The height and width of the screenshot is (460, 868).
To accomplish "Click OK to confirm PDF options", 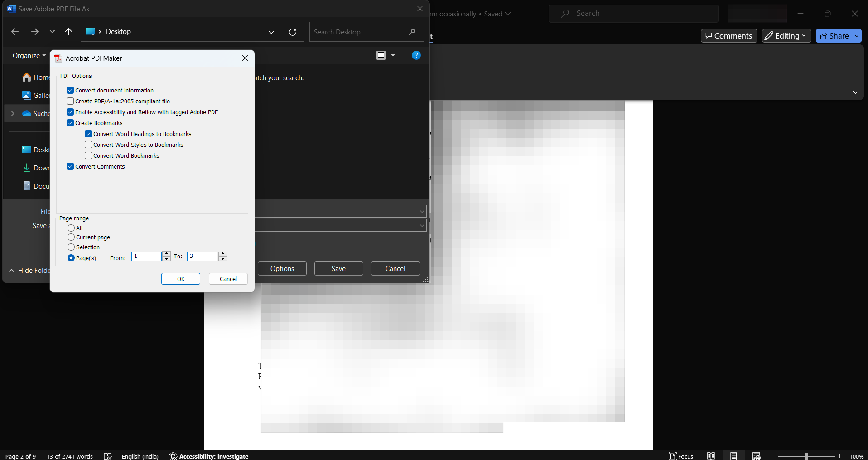I will point(180,279).
